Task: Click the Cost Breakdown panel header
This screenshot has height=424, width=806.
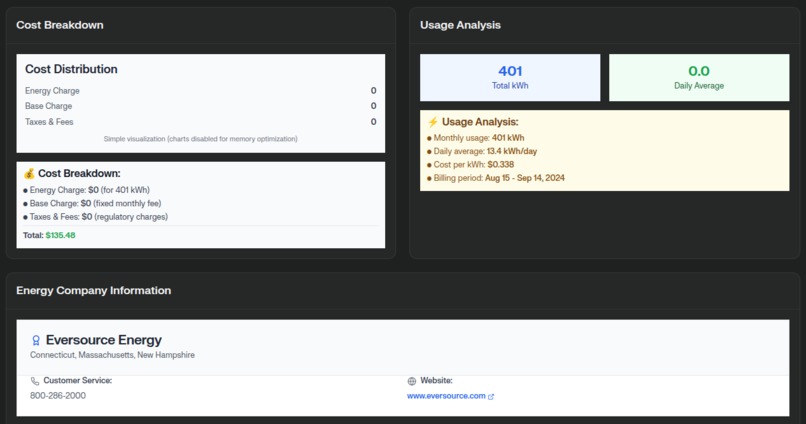Action: [60, 25]
